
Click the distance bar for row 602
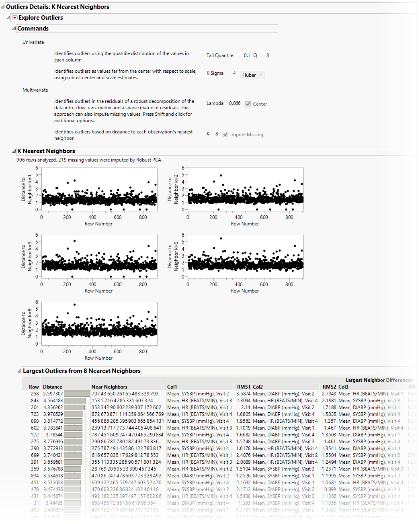(x=73, y=428)
